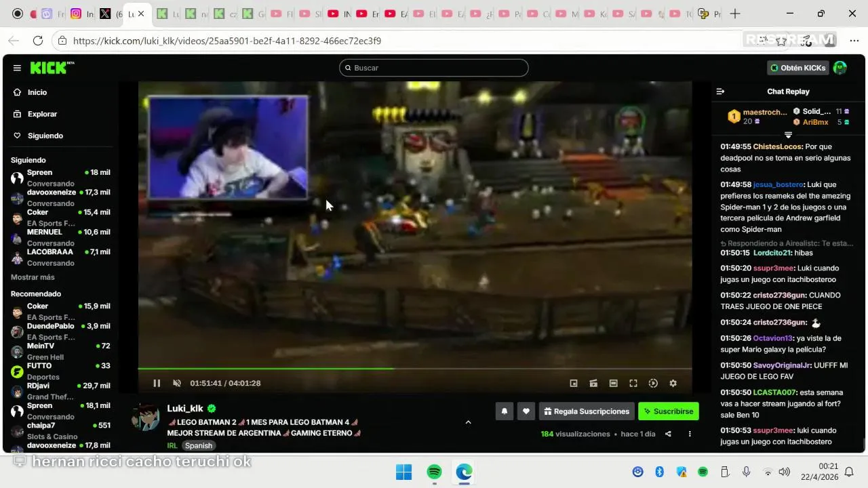Viewport: 868px width, 488px height.
Task: Open Siguiendo in the sidebar
Action: click(x=45, y=136)
